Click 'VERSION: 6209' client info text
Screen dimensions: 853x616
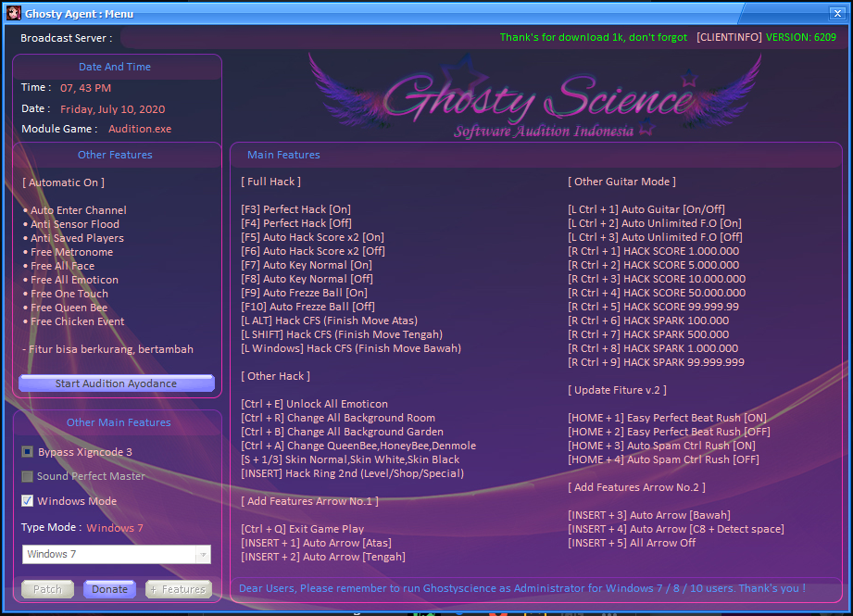pos(801,37)
